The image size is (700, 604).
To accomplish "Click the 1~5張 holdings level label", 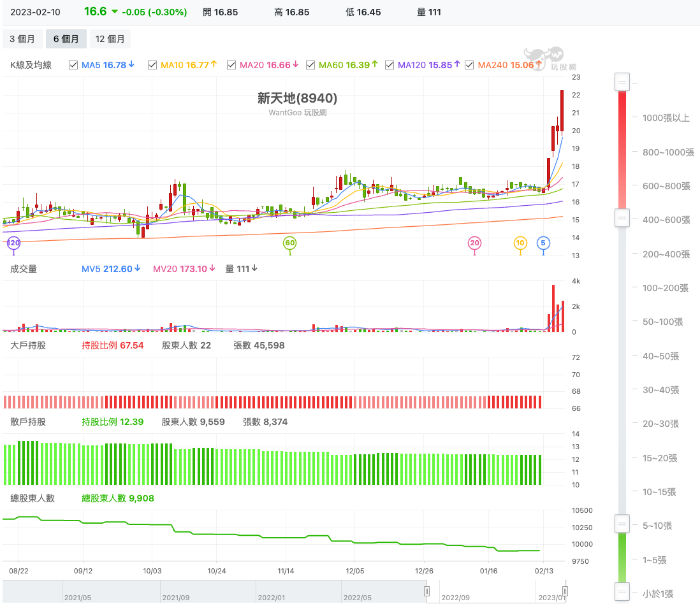I will (x=655, y=560).
